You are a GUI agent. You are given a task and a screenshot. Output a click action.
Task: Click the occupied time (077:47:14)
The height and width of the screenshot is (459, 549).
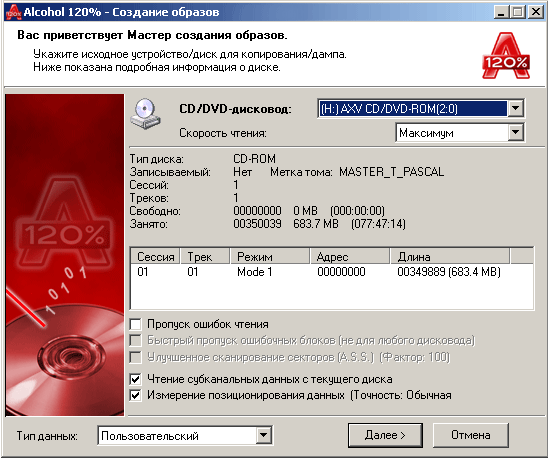click(378, 224)
